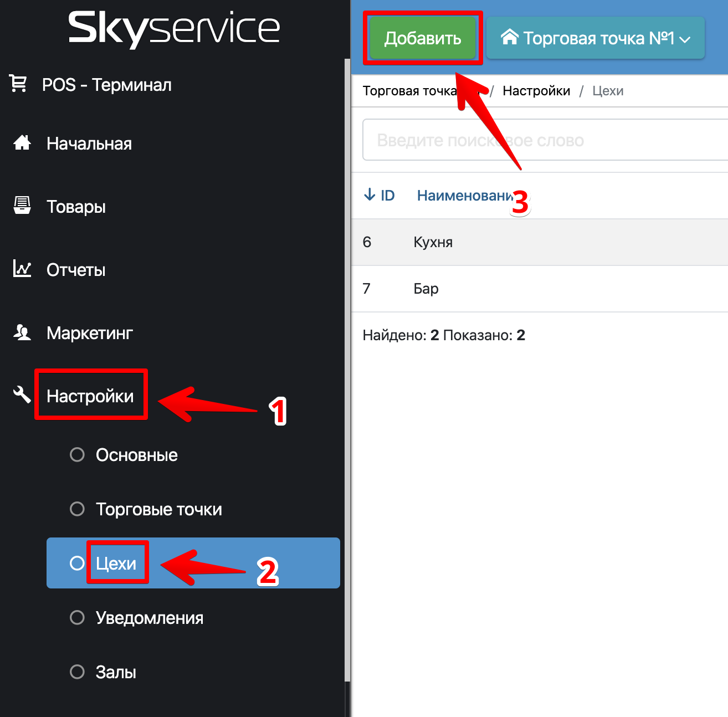Click the Настройки wrench icon
728x717 pixels.
(22, 395)
